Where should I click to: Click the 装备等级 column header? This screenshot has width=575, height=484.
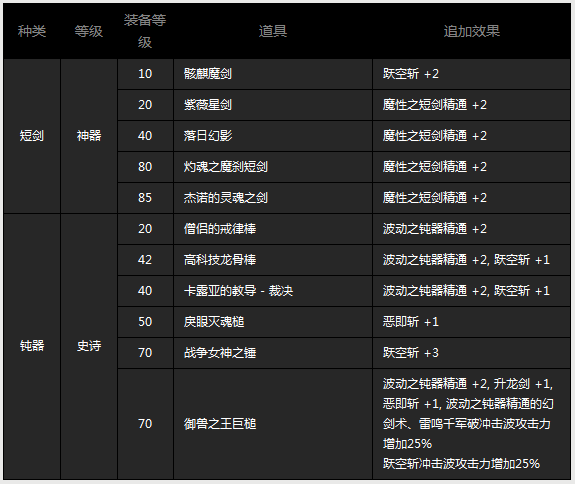(x=145, y=31)
